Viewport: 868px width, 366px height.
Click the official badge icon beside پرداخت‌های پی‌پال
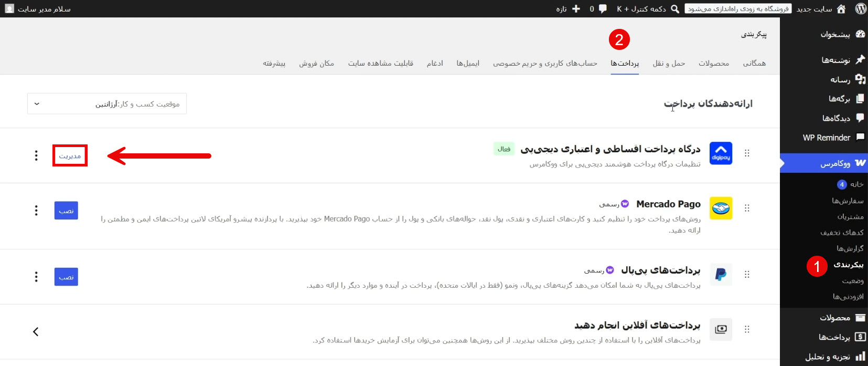click(610, 270)
